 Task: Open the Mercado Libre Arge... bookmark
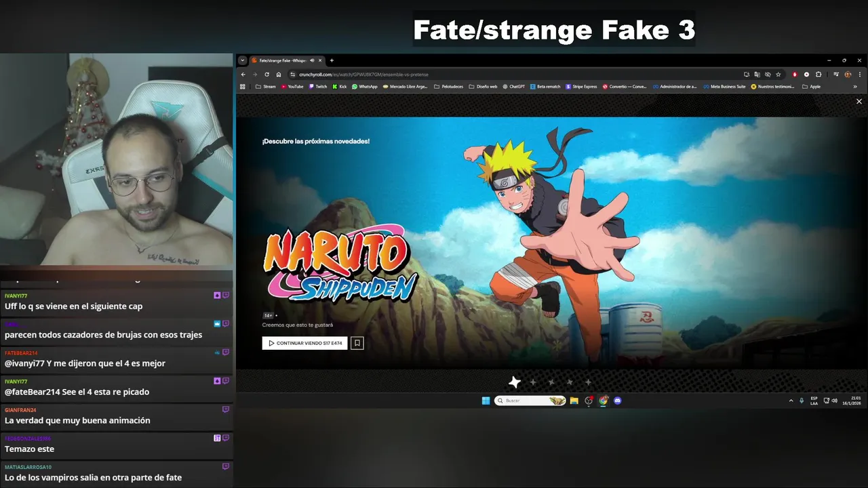406,87
